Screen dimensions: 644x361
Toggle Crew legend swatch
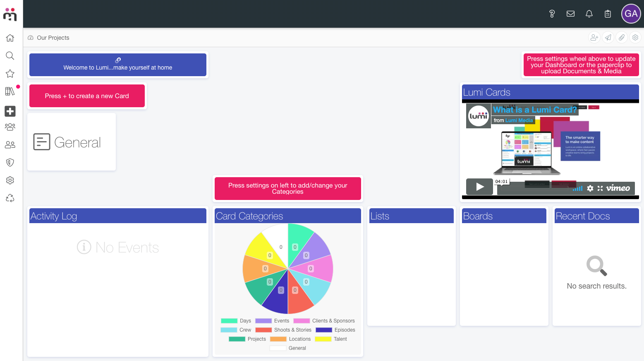tap(229, 330)
